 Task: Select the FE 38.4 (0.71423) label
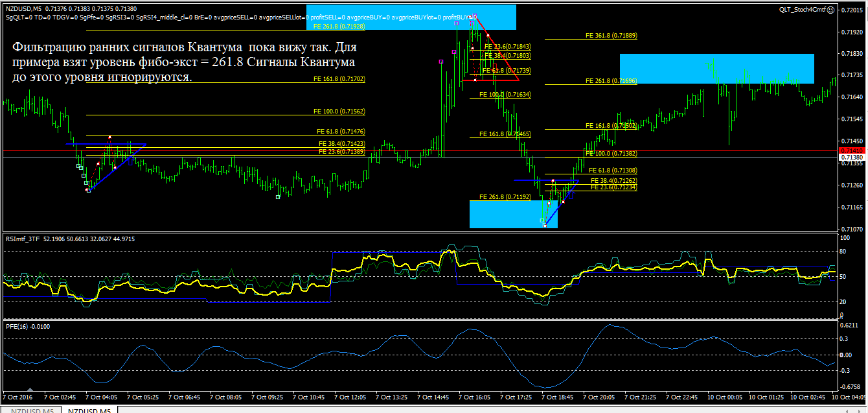click(x=342, y=144)
